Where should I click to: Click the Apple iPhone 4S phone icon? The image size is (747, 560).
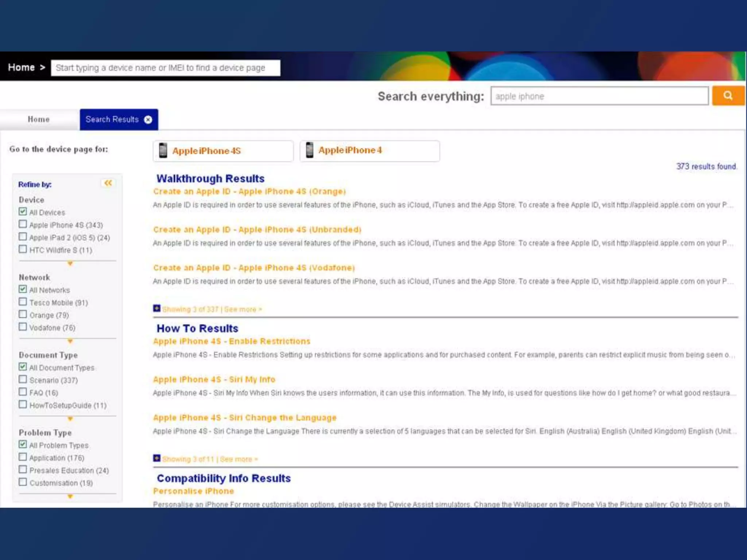(163, 151)
